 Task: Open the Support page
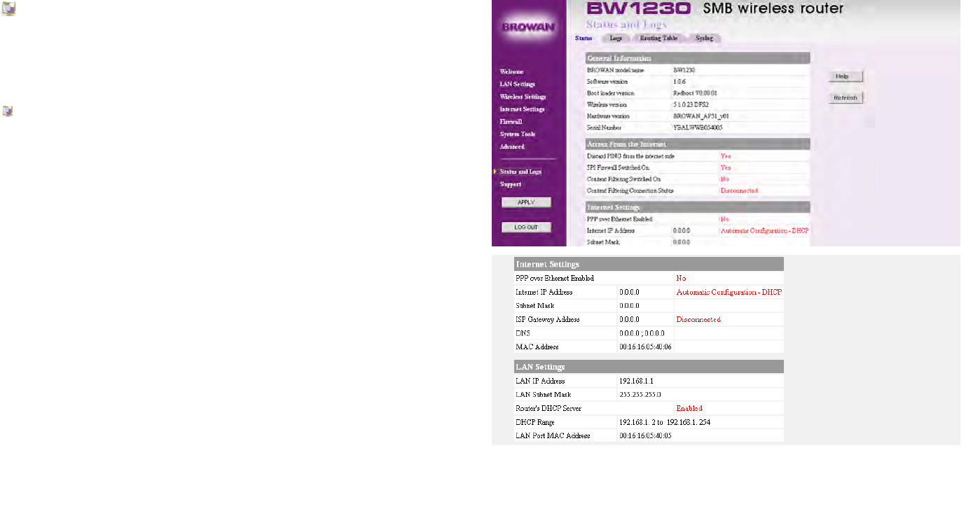[511, 185]
